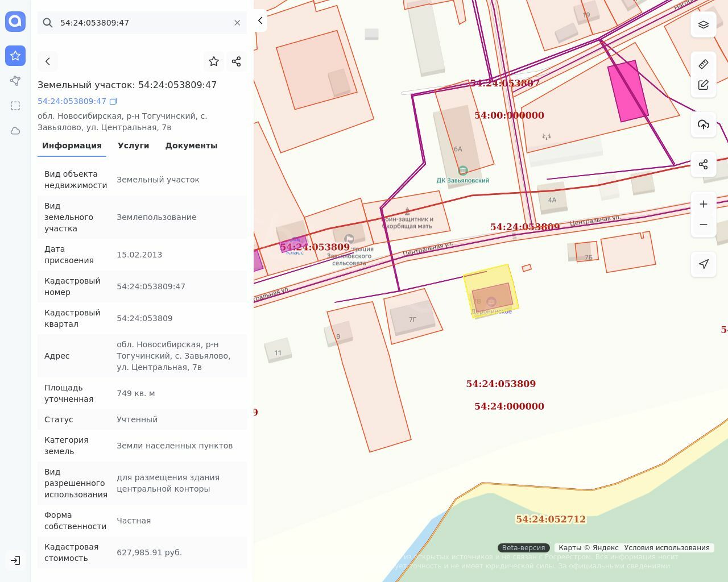The image size is (728, 582).
Task: Open the map layers button
Action: (x=704, y=25)
